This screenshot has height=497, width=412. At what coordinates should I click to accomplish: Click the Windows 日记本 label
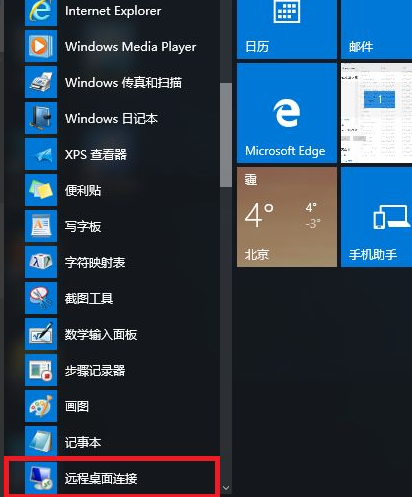[x=111, y=118]
